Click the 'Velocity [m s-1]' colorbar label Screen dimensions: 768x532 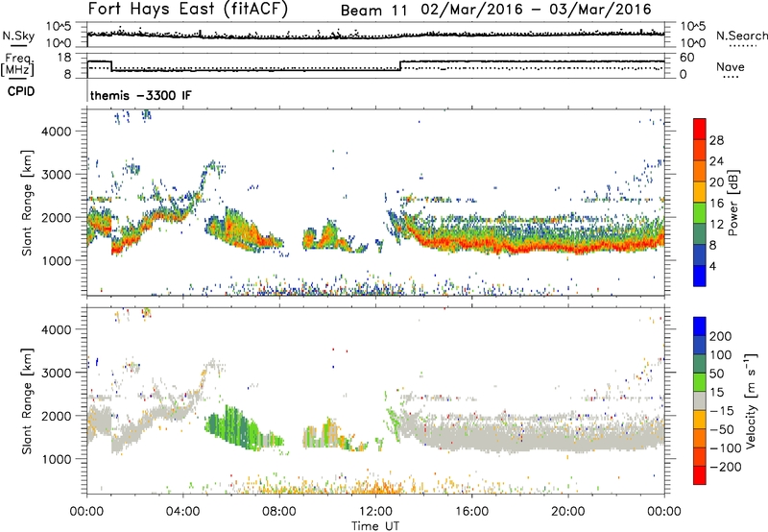(x=751, y=400)
